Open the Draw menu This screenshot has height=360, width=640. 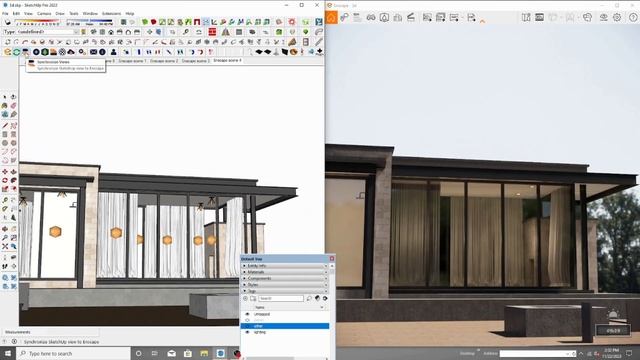pos(60,13)
